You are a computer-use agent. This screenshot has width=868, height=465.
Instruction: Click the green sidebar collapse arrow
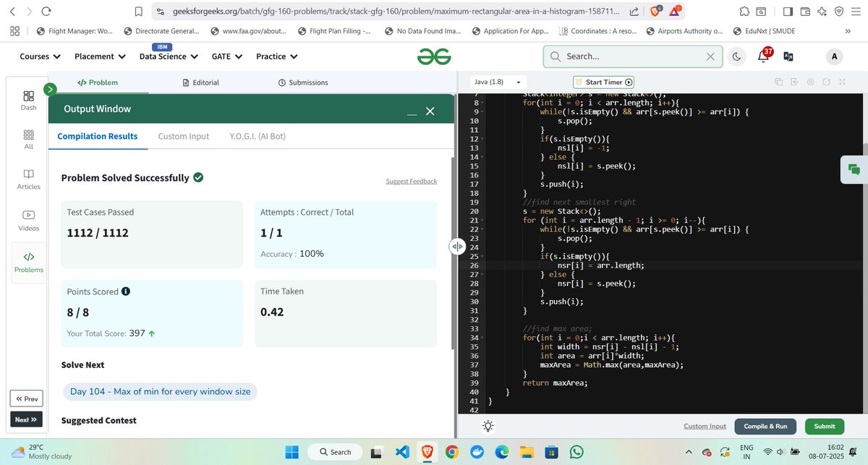tap(50, 90)
